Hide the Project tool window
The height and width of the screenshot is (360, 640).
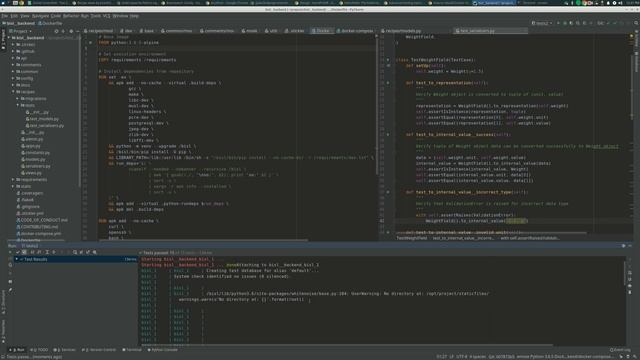coord(78,31)
